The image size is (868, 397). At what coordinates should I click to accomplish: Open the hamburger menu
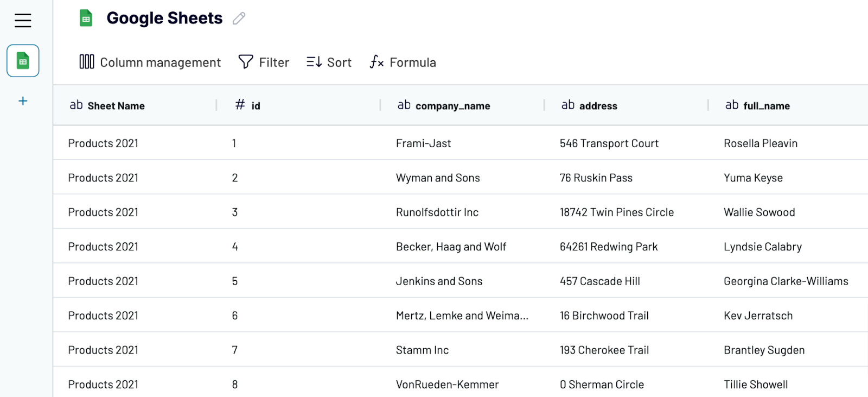(x=23, y=21)
